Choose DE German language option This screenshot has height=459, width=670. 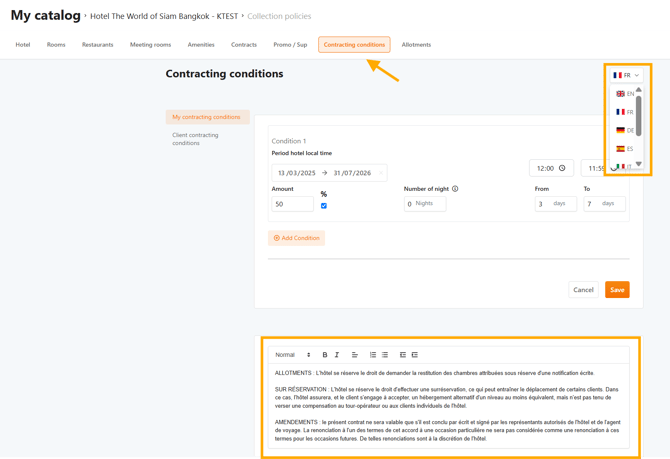[x=625, y=130]
